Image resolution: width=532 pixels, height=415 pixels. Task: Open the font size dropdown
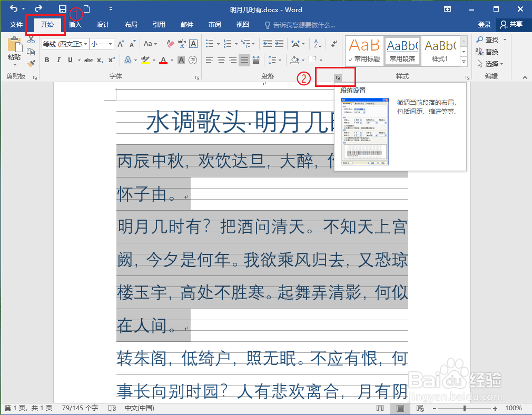[109, 44]
